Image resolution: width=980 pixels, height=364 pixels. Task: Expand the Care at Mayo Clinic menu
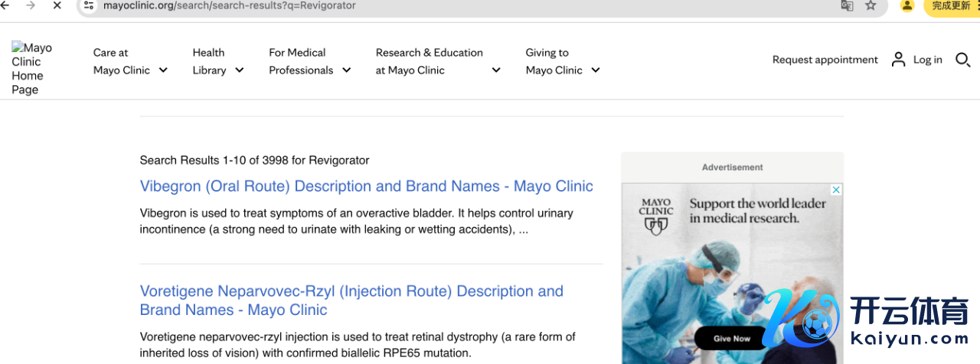[x=130, y=61]
